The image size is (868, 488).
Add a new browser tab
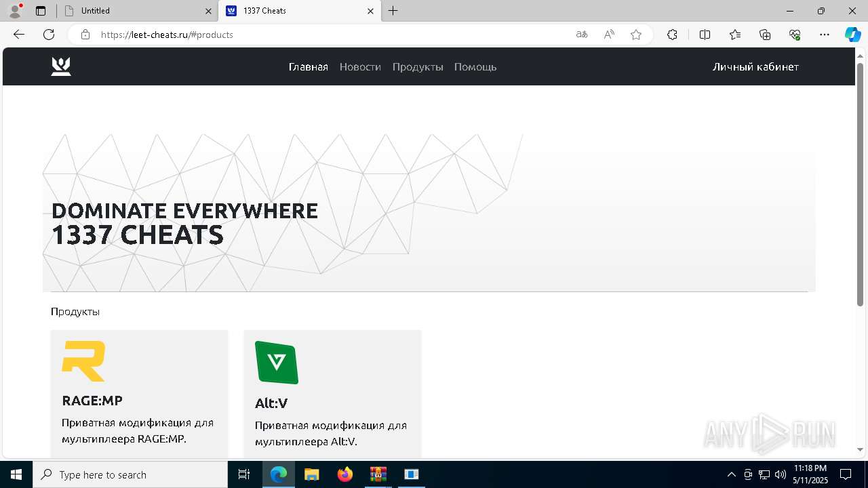coord(393,11)
